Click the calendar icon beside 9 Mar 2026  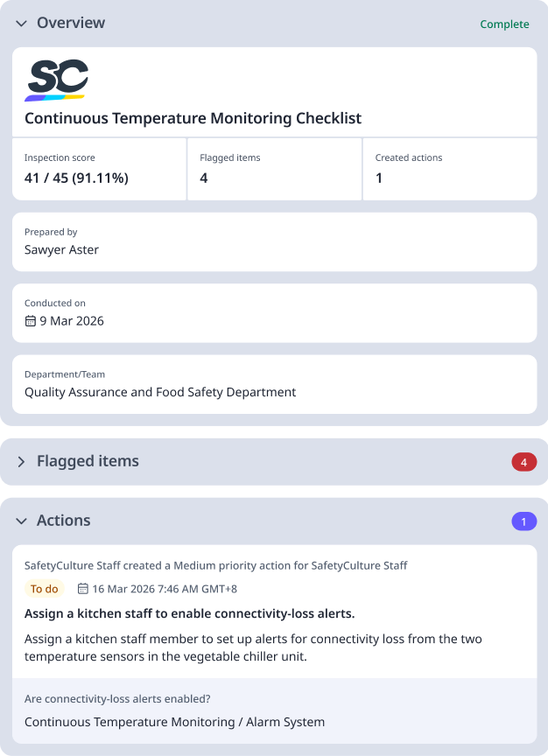(30, 321)
